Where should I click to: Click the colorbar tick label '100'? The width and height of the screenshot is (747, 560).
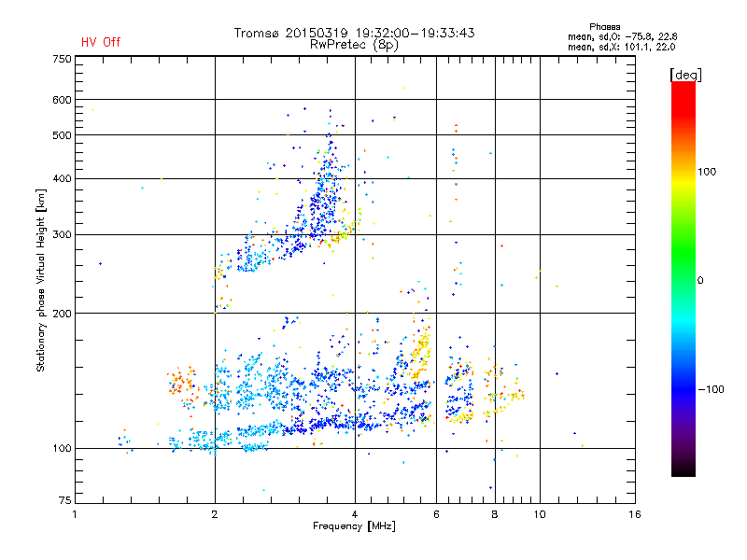(x=707, y=172)
